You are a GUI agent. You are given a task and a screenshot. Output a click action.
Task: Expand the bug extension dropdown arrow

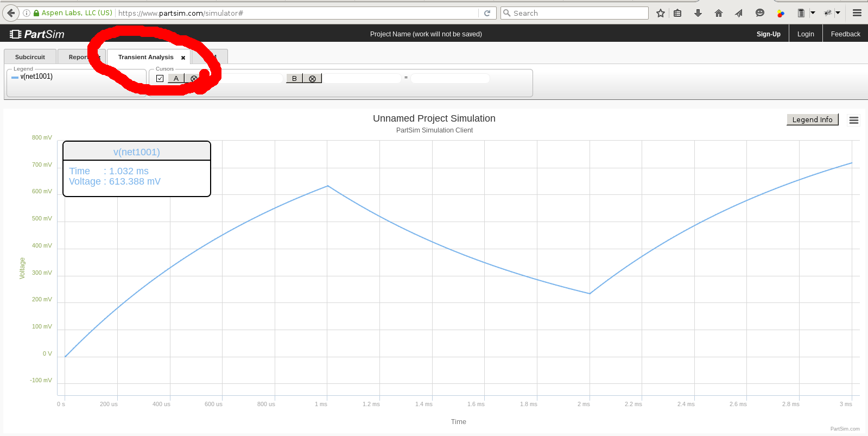838,13
